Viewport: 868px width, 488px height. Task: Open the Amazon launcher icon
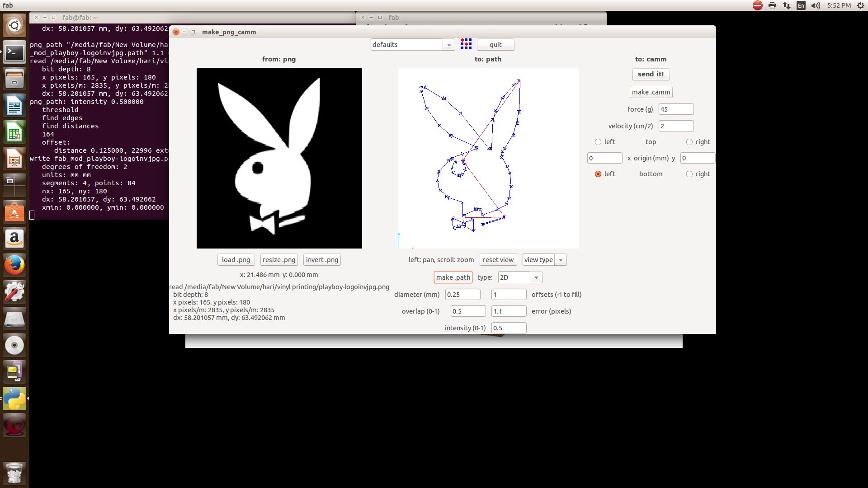coord(14,239)
